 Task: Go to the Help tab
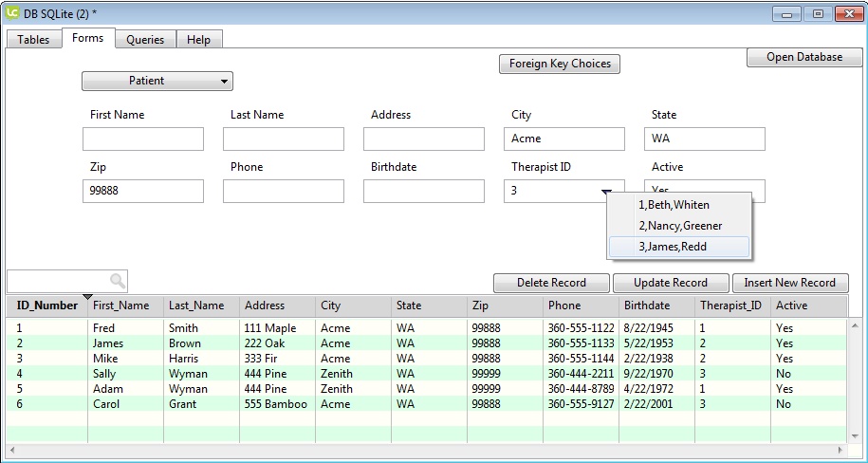pyautogui.click(x=198, y=40)
